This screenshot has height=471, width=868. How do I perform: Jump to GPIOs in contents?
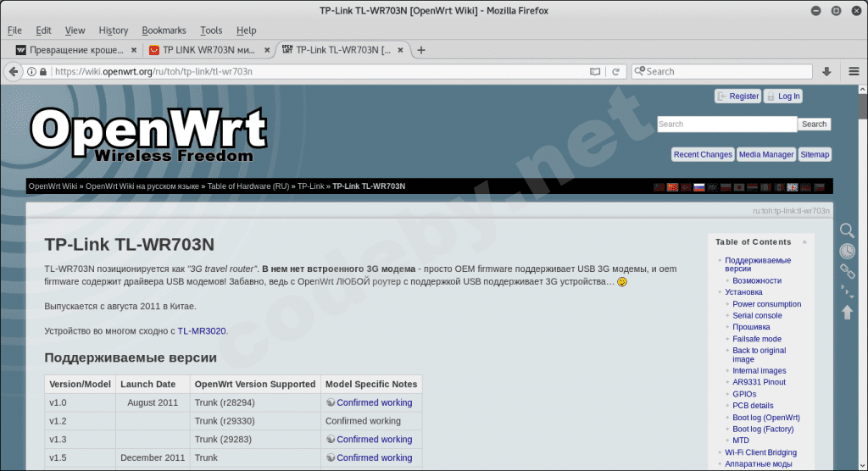(744, 394)
